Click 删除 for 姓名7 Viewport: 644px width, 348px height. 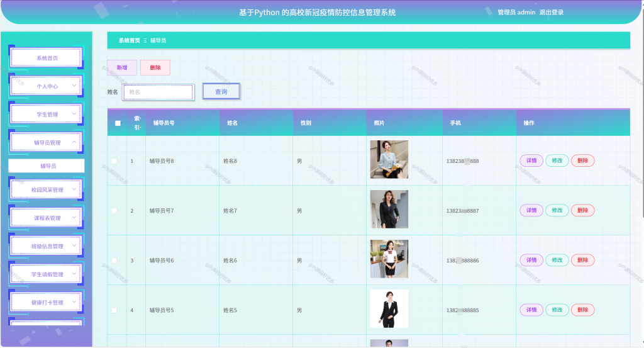tap(583, 210)
